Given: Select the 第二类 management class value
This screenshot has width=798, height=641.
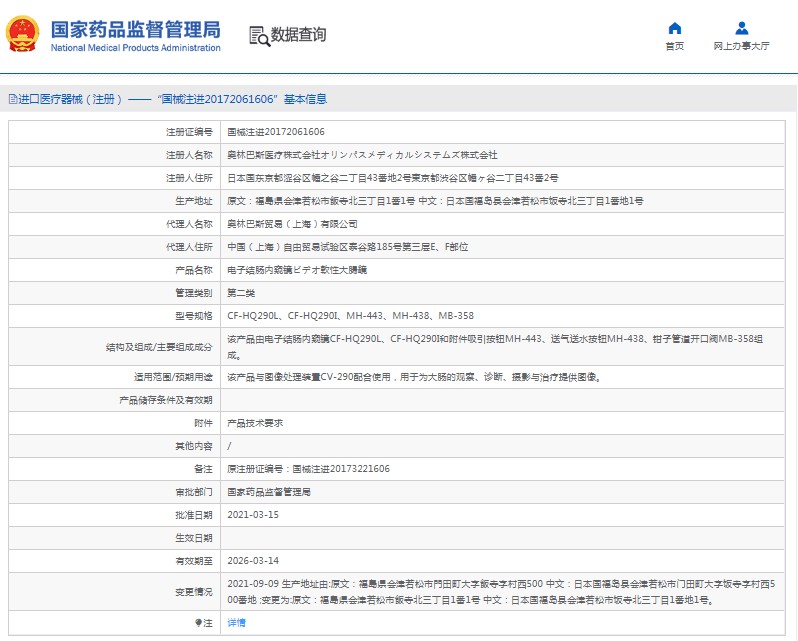Looking at the screenshot, I should (x=241, y=293).
